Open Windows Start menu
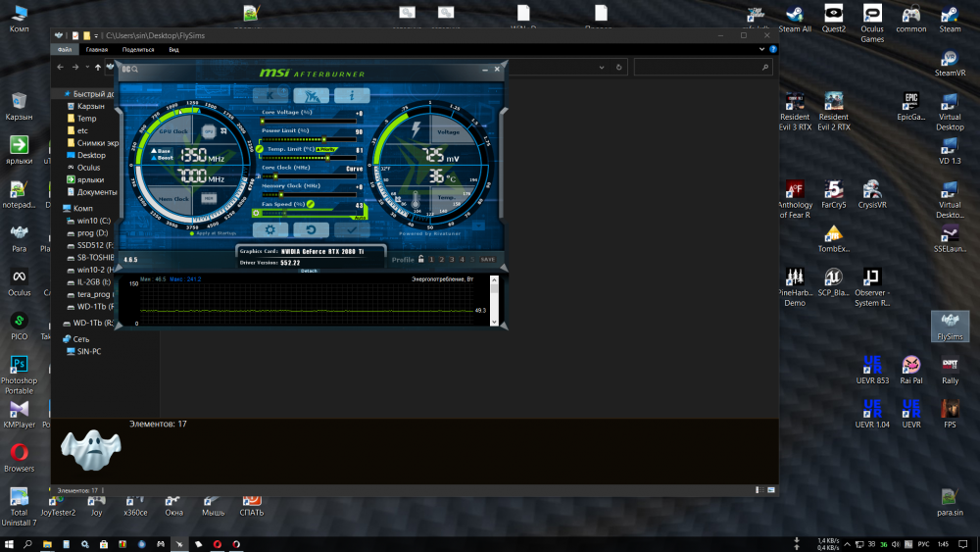980x552 pixels. [x=9, y=544]
